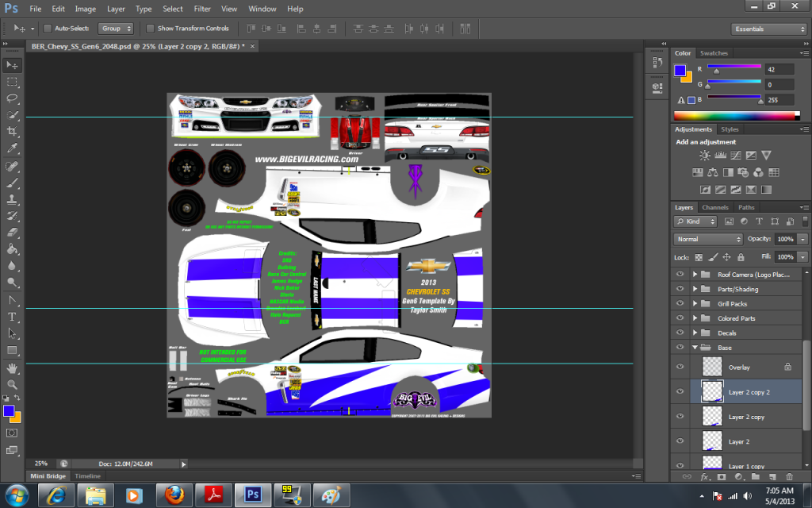
Task: Select the Rectangular Marquee tool
Action: pyautogui.click(x=12, y=82)
